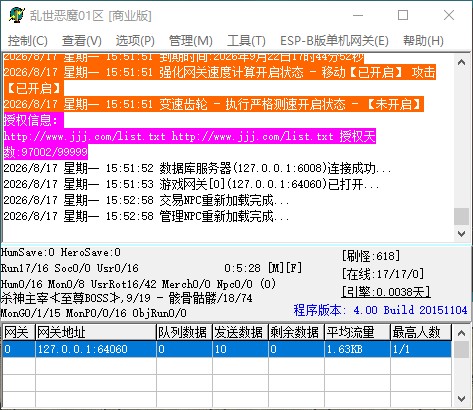Click the 平均流量 column header

click(x=357, y=332)
